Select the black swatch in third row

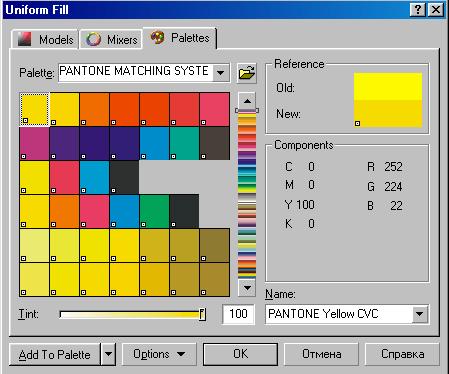tap(124, 177)
